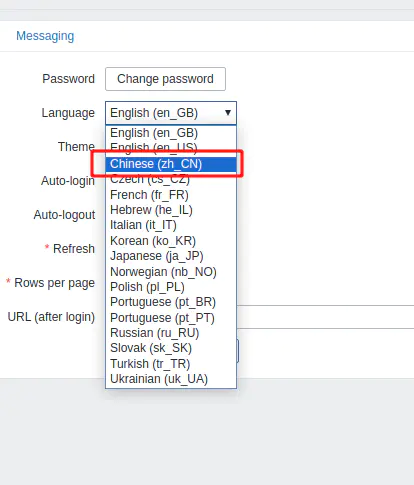414x485 pixels.
Task: Pick Norwegian (nb_NO) from list
Action: [171, 272]
